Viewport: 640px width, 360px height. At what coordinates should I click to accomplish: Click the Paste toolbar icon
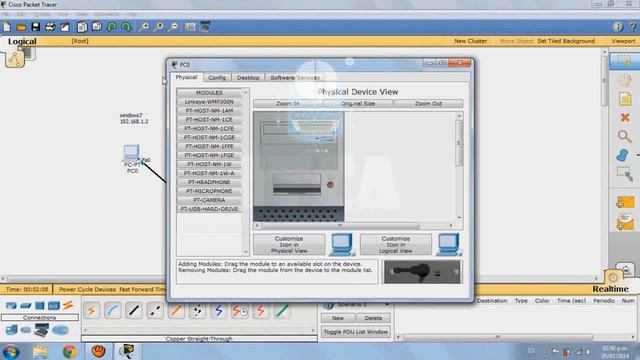[97, 27]
